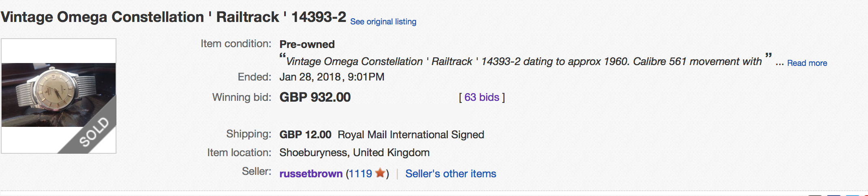
Task: Click the 'Item condition:' label
Action: [x=236, y=44]
